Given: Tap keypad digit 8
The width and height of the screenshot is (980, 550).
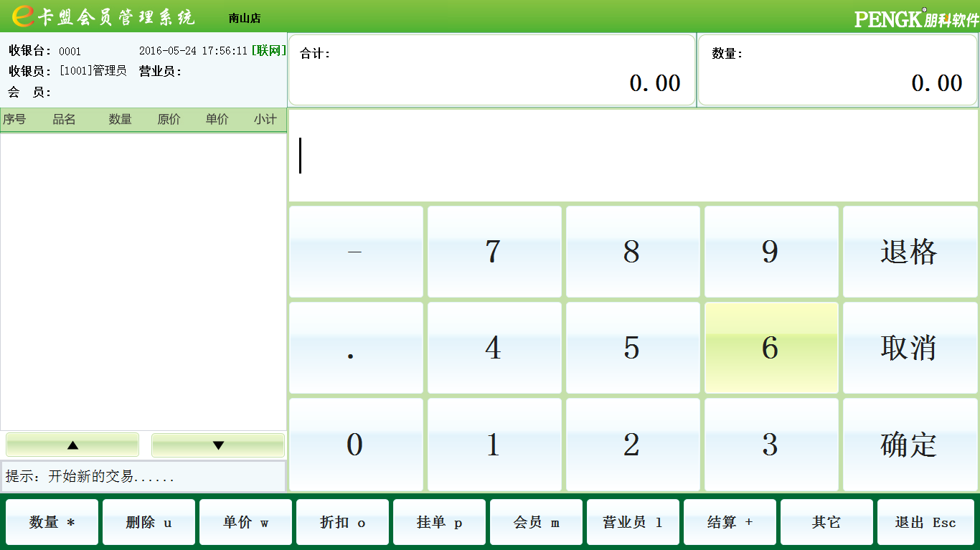Looking at the screenshot, I should [x=633, y=252].
